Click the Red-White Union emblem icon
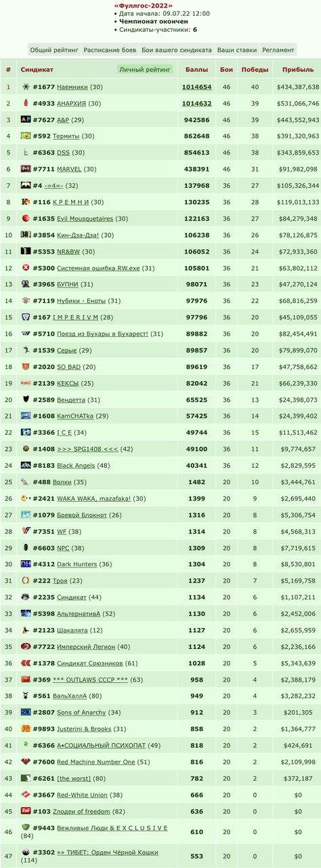Viewport: 321px width, 868px height. (26, 794)
